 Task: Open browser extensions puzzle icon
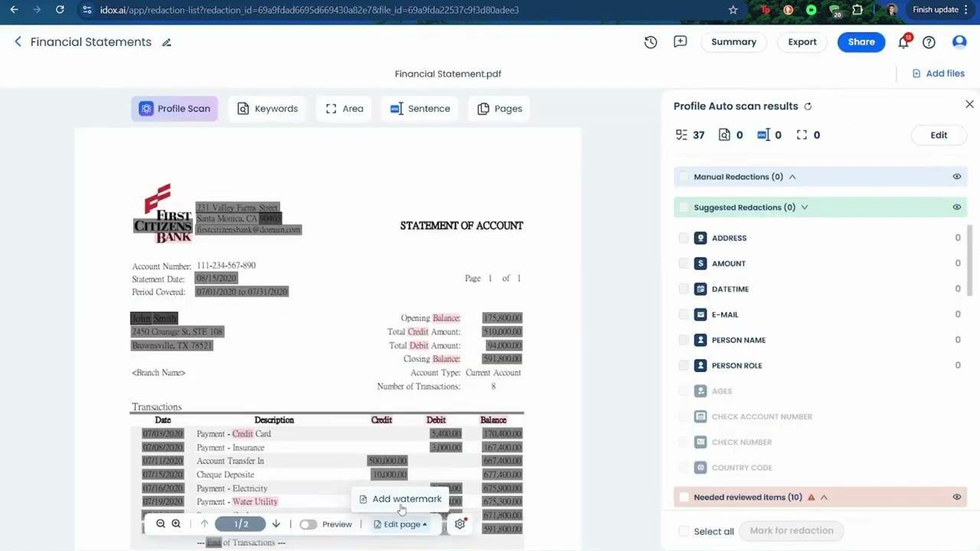point(857,10)
